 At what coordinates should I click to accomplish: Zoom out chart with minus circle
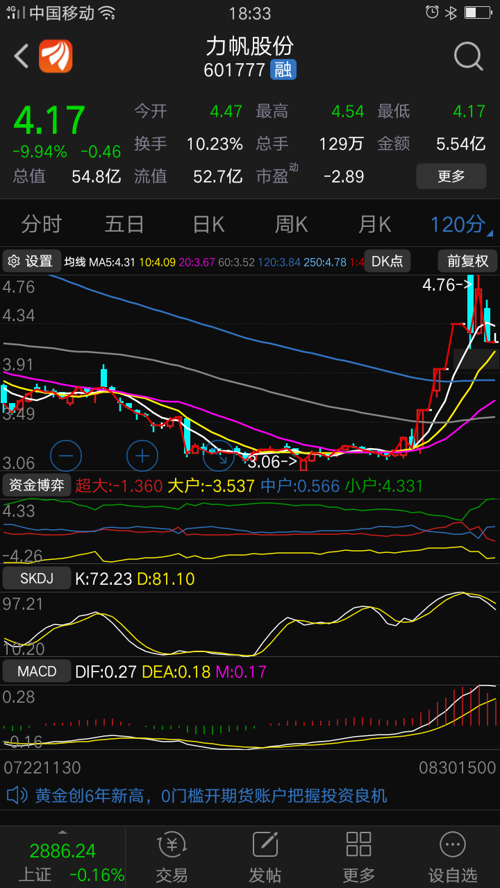click(x=66, y=455)
